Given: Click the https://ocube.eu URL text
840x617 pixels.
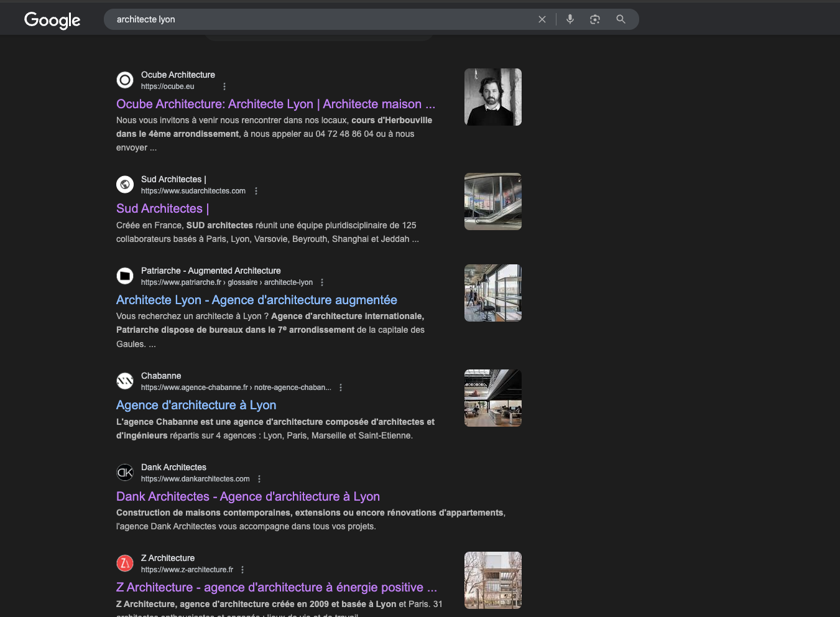Looking at the screenshot, I should click(x=167, y=86).
